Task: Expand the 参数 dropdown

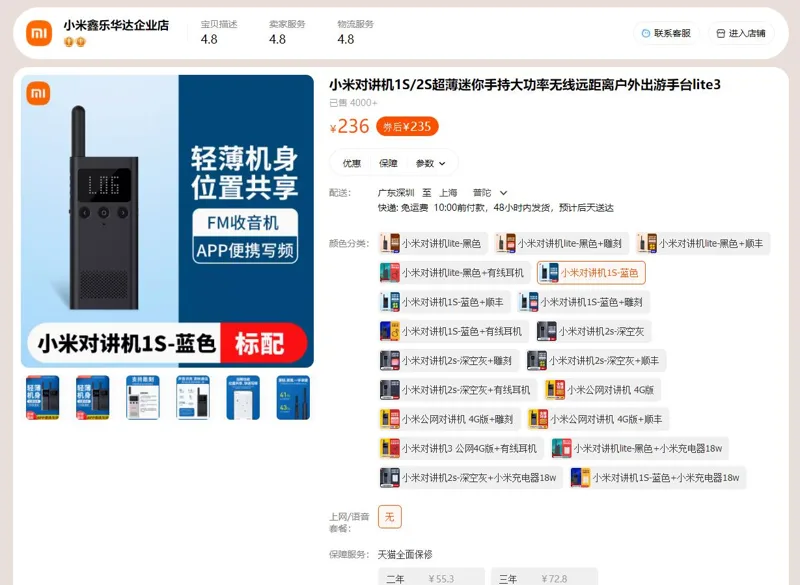Action: point(430,163)
